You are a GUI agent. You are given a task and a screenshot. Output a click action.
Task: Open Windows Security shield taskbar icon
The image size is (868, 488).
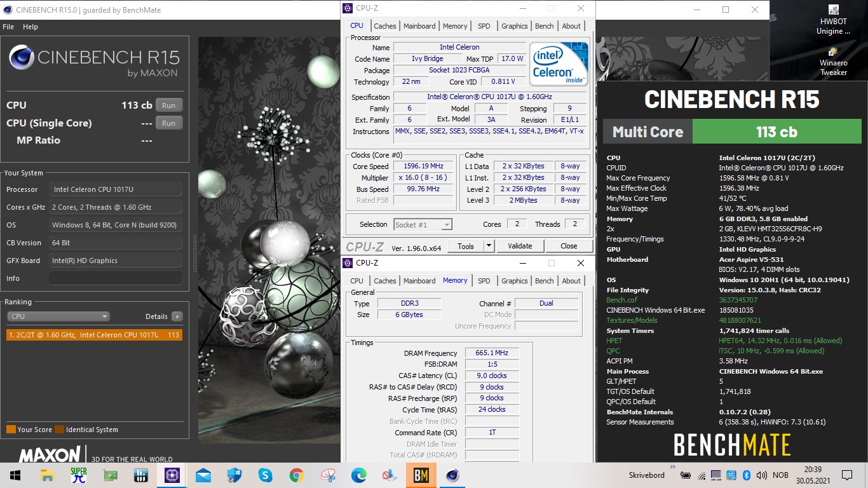(234, 475)
